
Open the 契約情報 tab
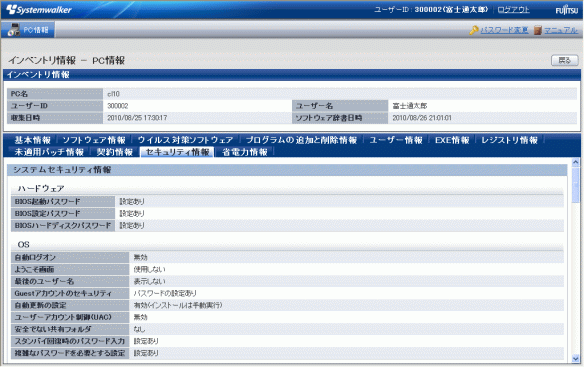pyautogui.click(x=115, y=152)
